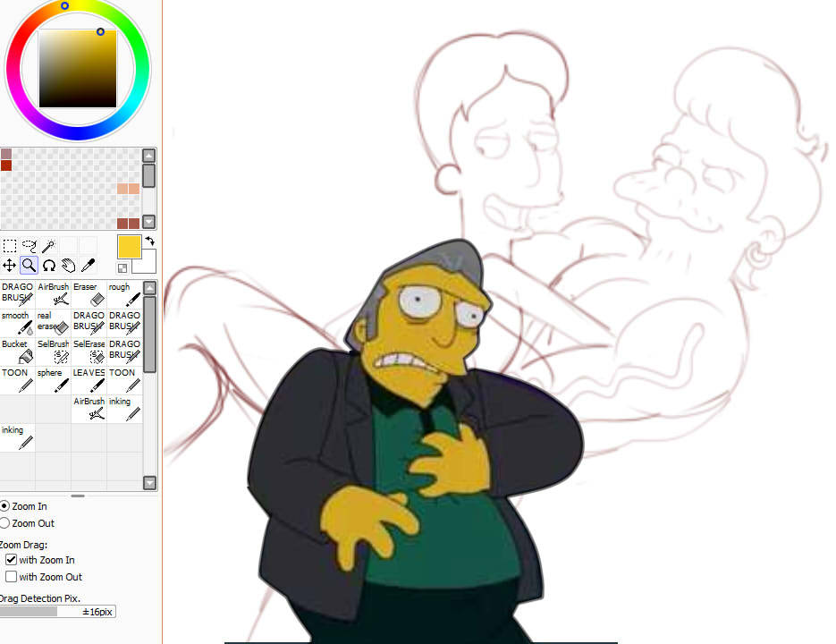Toggle the transparent color button
The width and height of the screenshot is (836, 644).
click(x=122, y=267)
